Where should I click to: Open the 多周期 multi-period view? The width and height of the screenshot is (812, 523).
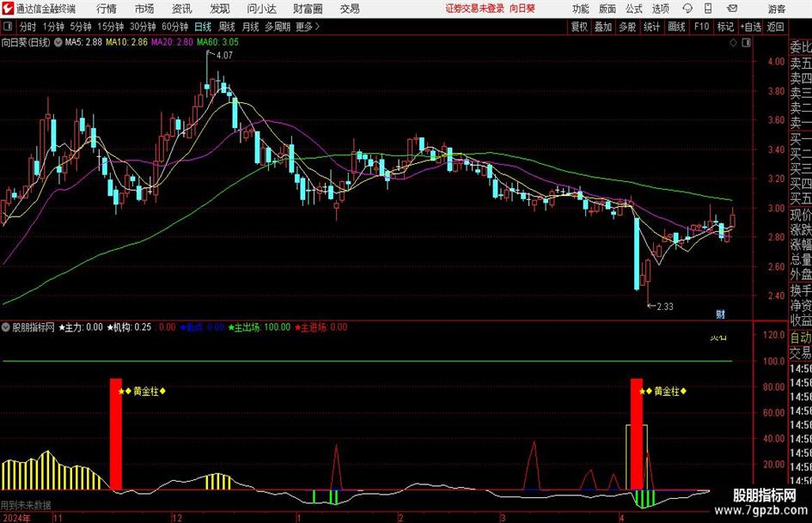pyautogui.click(x=278, y=27)
